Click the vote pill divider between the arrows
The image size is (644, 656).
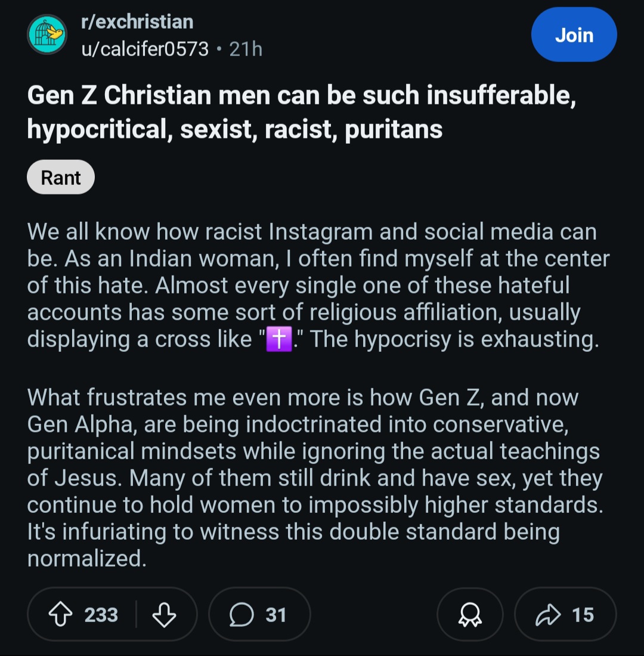(x=136, y=614)
